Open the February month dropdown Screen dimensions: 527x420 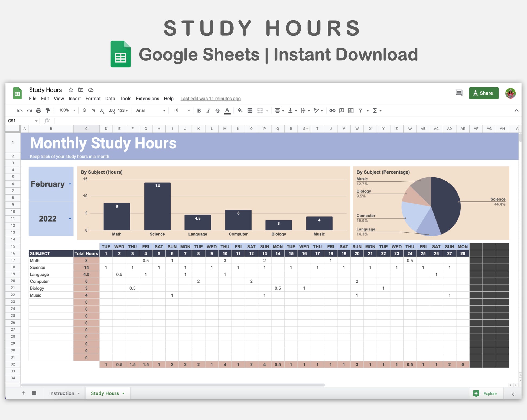pyautogui.click(x=70, y=184)
